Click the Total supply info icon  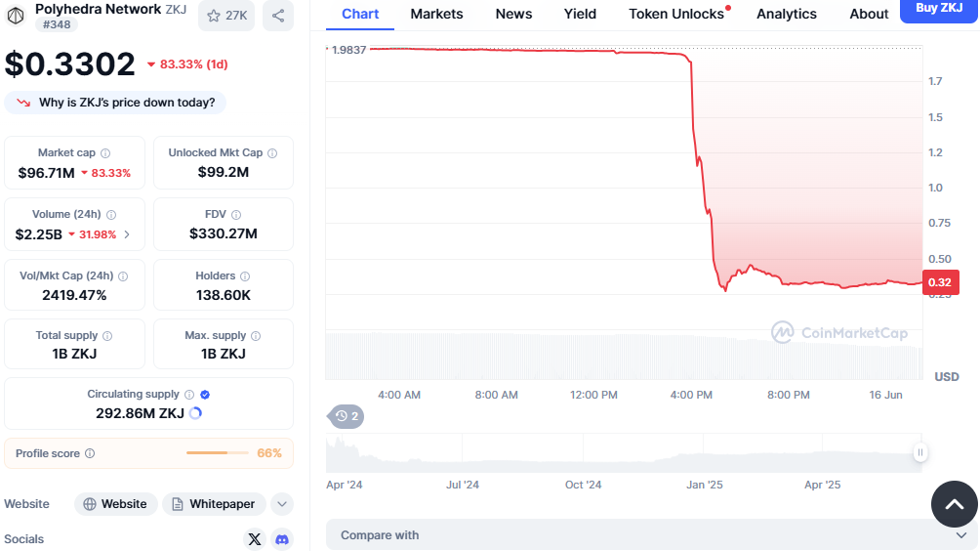coord(107,336)
